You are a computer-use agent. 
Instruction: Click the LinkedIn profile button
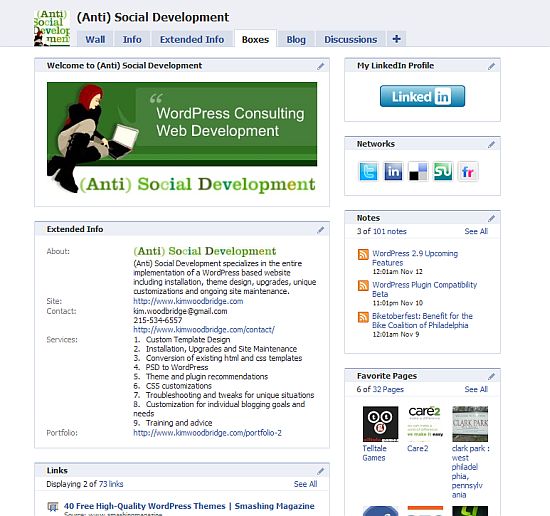(x=422, y=96)
